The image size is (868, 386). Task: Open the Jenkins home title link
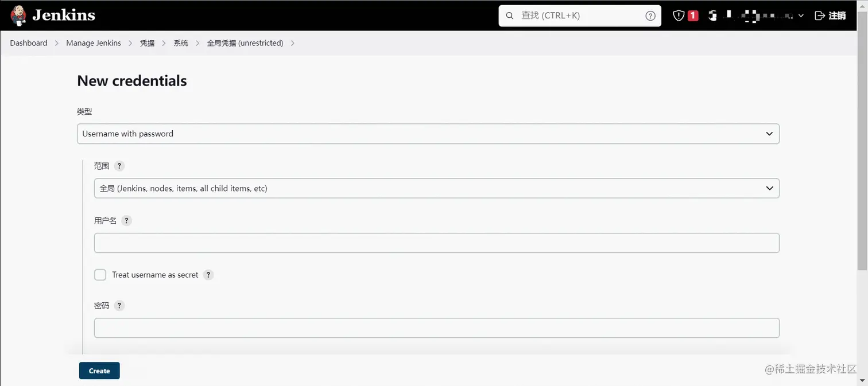(x=64, y=15)
